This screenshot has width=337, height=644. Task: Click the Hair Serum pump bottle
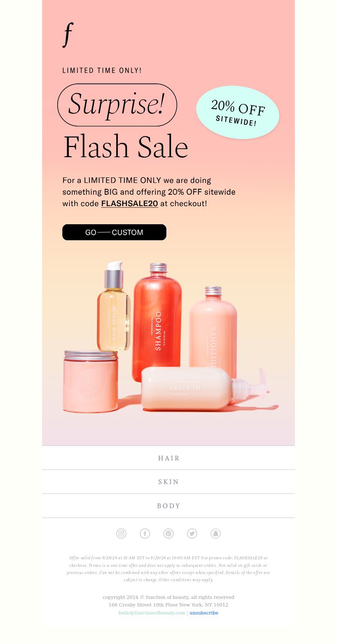[x=113, y=306]
